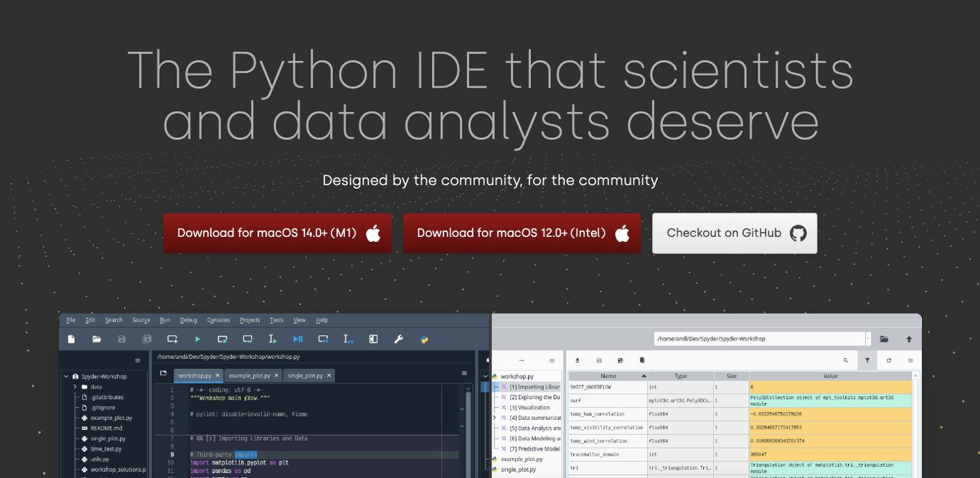The width and height of the screenshot is (980, 478).
Task: Click the Python path manager icon
Action: [424, 339]
